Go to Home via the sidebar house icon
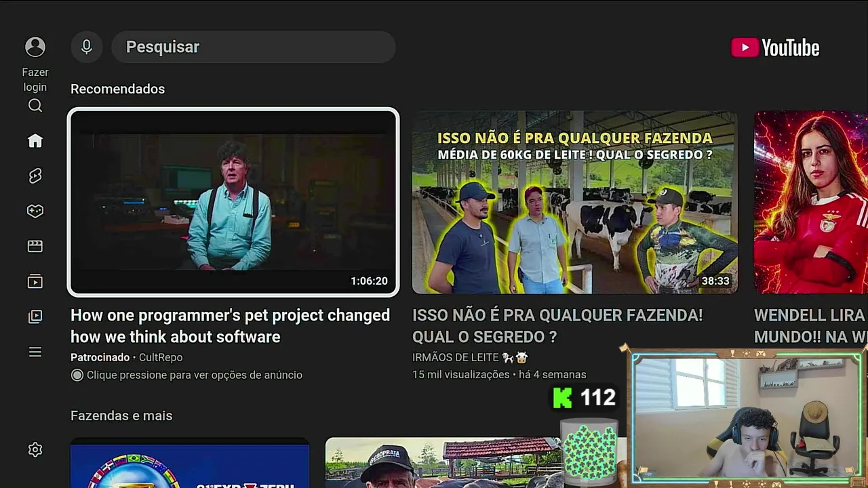 click(35, 140)
